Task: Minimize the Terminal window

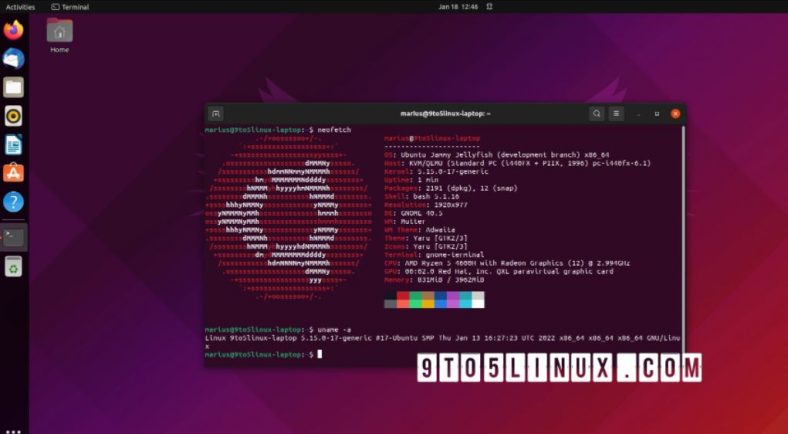Action: [x=638, y=114]
